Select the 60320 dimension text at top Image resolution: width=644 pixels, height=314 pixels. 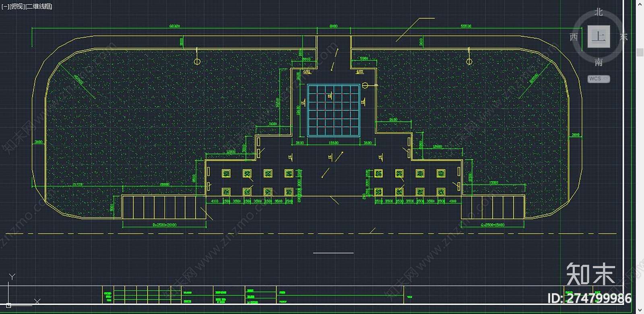click(174, 26)
